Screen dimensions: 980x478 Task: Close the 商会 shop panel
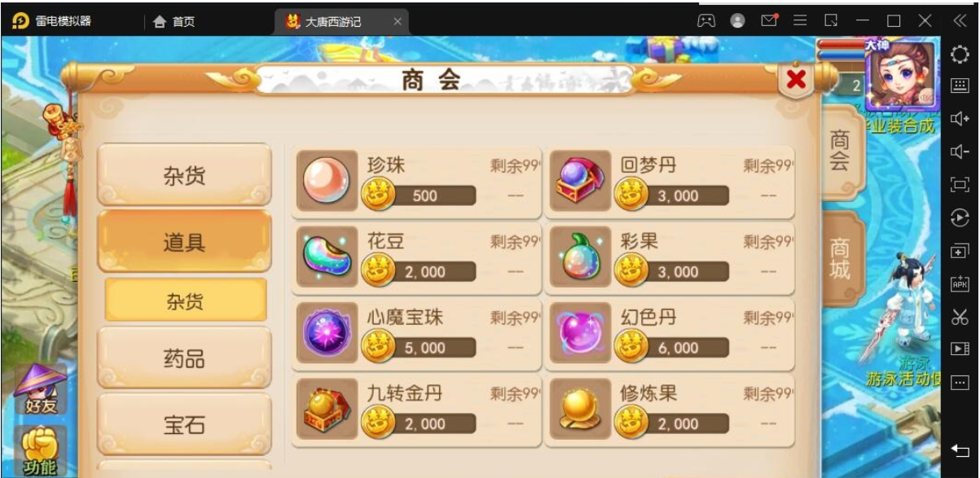796,79
